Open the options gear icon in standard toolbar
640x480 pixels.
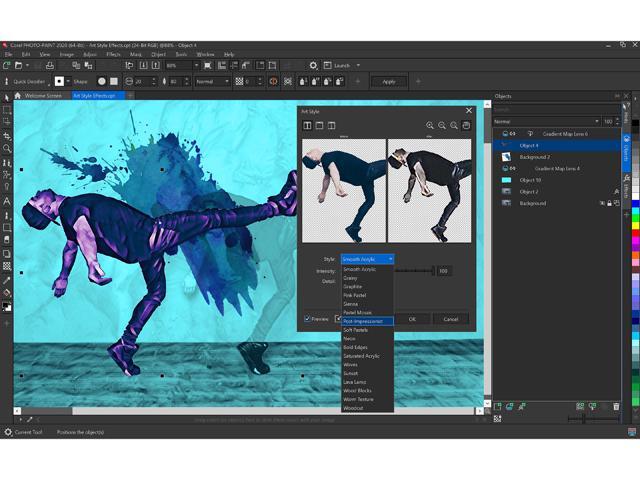313,65
